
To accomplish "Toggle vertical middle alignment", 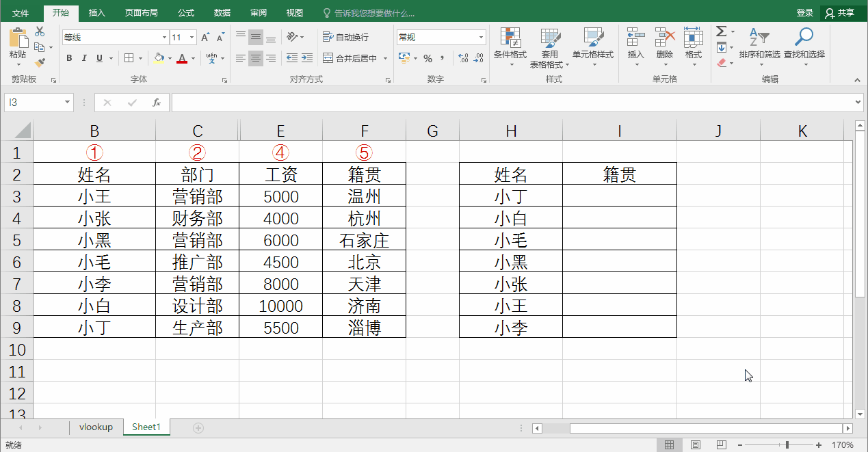I will click(x=256, y=38).
